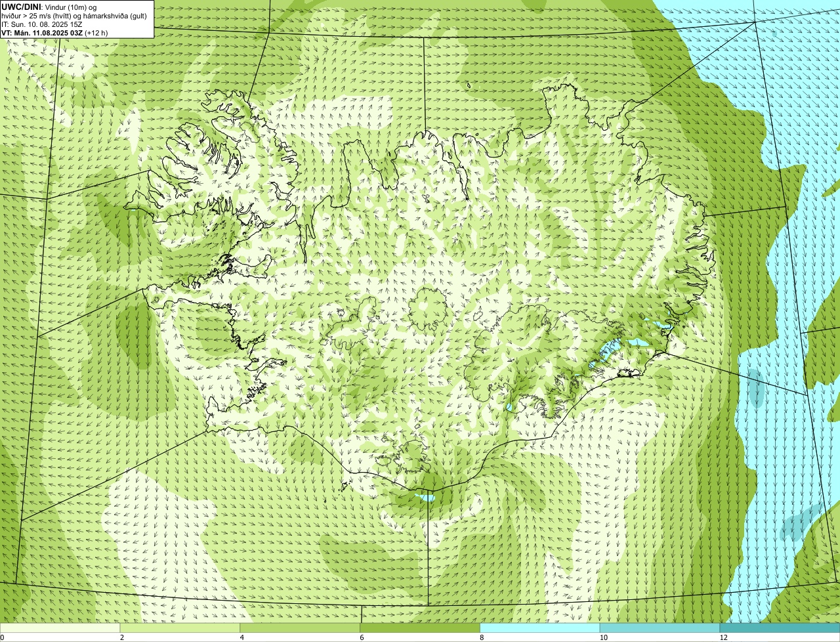Select the 2–4 m/s light green scale segment
This screenshot has width=840, height=642.
(180, 628)
